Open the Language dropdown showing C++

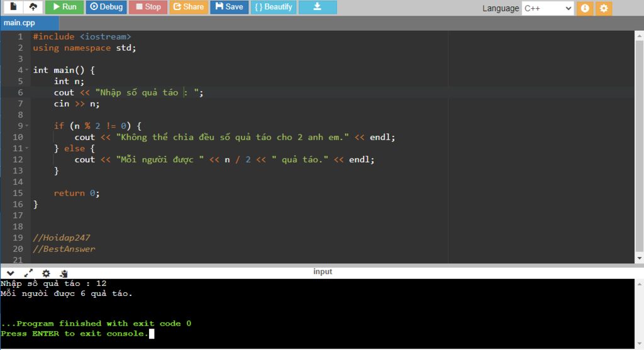pyautogui.click(x=548, y=8)
